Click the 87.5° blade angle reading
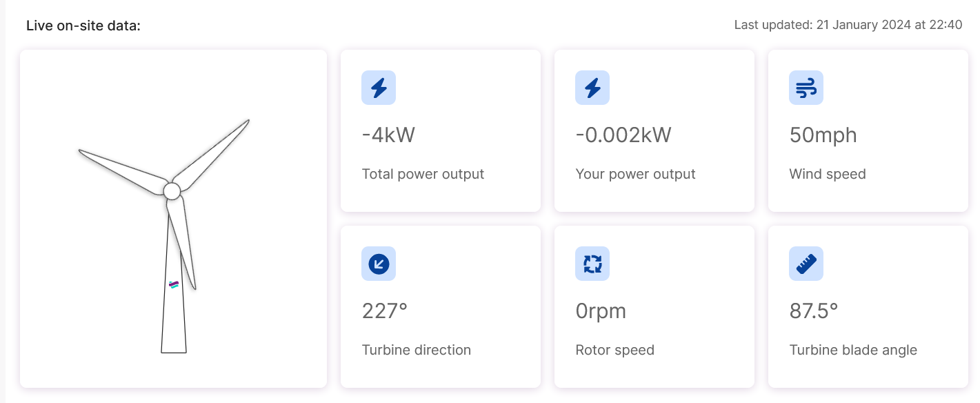This screenshot has height=403, width=980. 814,311
